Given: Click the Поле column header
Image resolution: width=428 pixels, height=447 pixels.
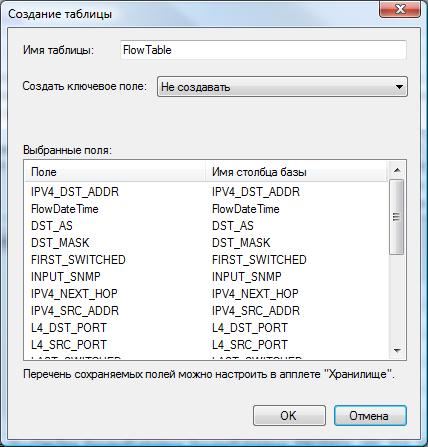Looking at the screenshot, I should (115, 172).
